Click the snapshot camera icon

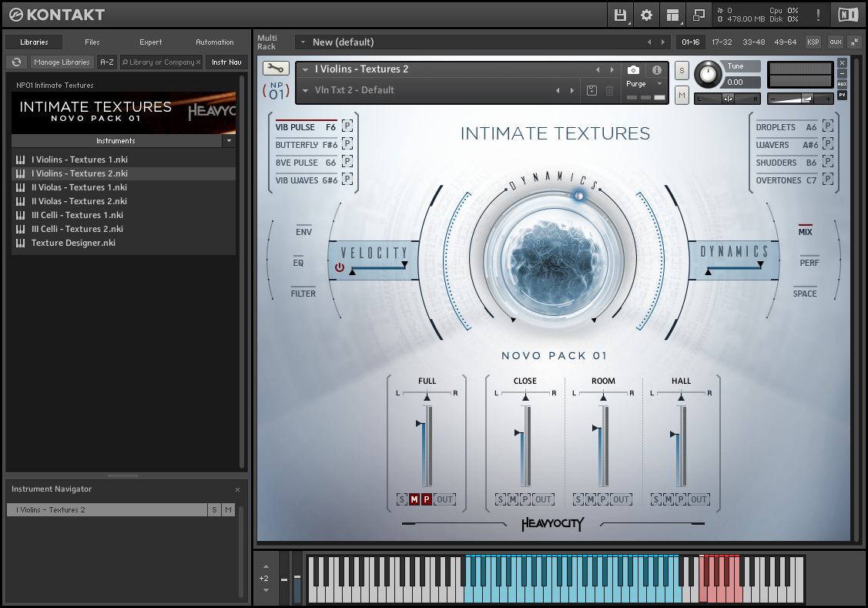633,70
